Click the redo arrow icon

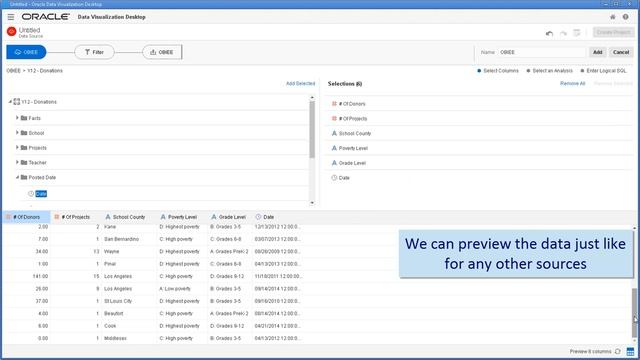click(x=563, y=33)
